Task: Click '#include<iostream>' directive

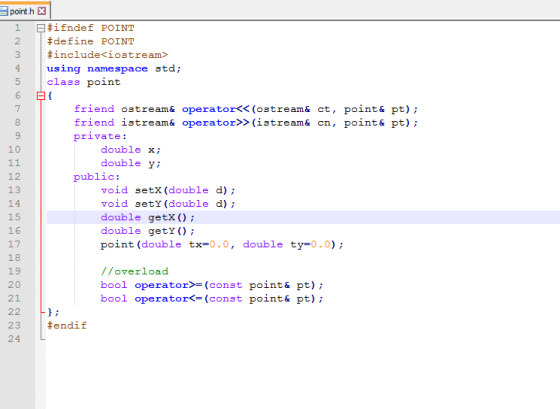Action: 107,55
